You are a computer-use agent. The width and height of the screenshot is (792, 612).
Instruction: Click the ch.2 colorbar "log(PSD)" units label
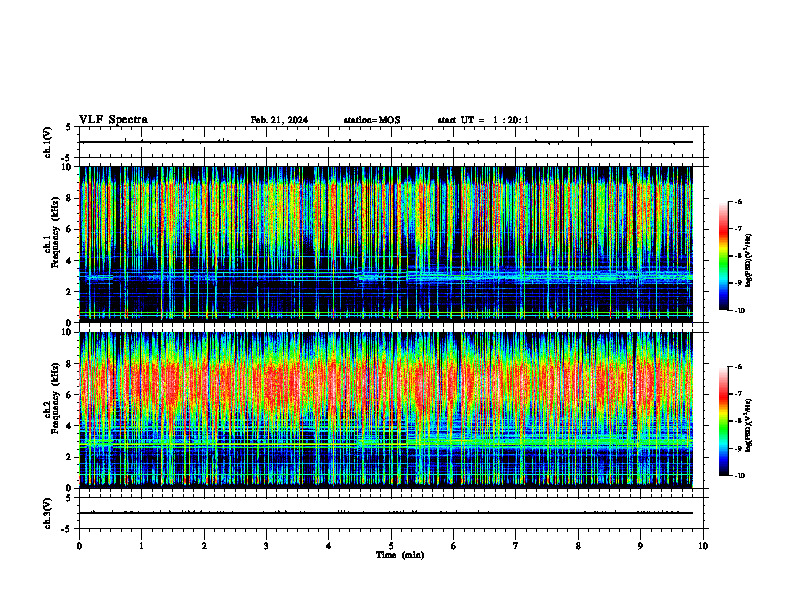[748, 426]
